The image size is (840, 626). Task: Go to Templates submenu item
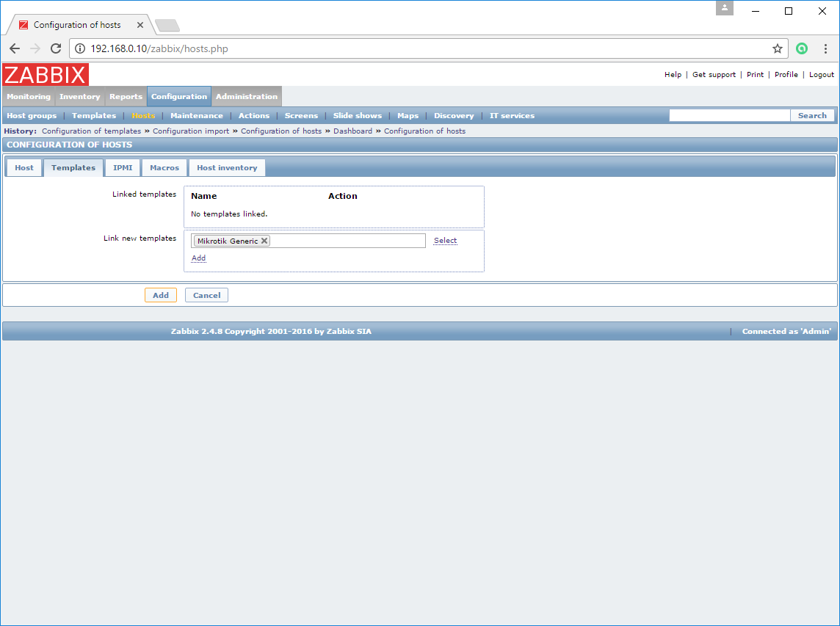94,116
